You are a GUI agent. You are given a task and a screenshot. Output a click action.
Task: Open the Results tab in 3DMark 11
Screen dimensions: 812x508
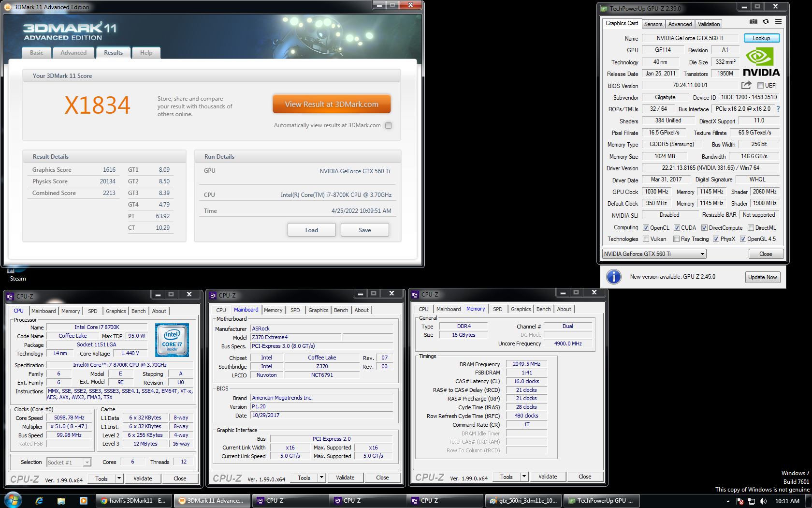tap(113, 53)
